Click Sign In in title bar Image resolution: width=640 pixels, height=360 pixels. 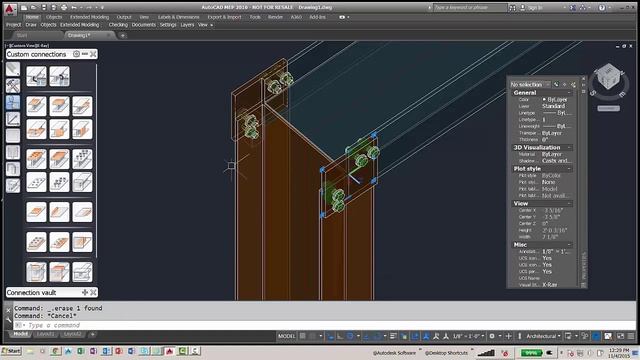pos(535,7)
